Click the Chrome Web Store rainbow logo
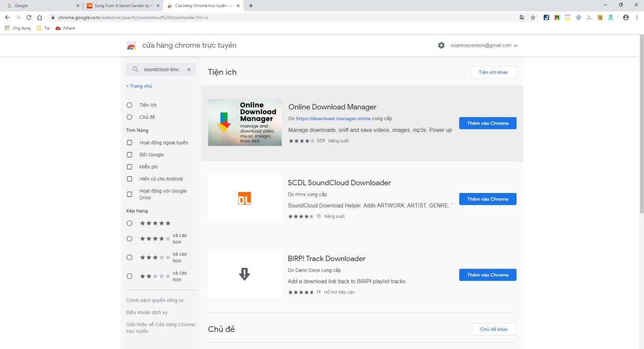The height and width of the screenshot is (349, 644). 131,45
